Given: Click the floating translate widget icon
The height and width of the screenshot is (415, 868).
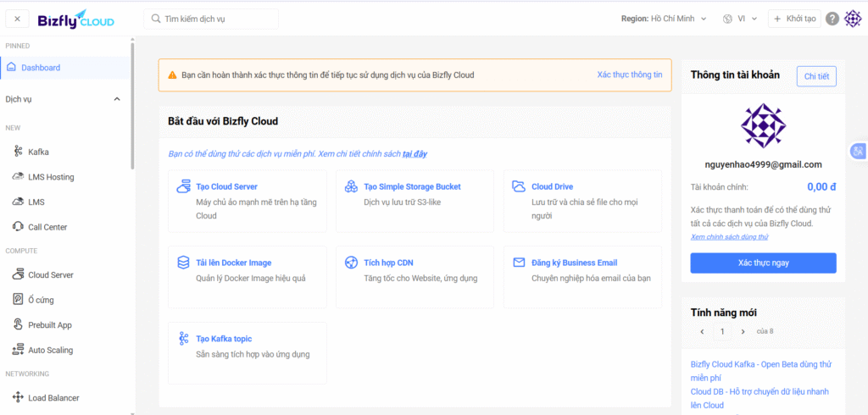Looking at the screenshot, I should click(x=858, y=151).
